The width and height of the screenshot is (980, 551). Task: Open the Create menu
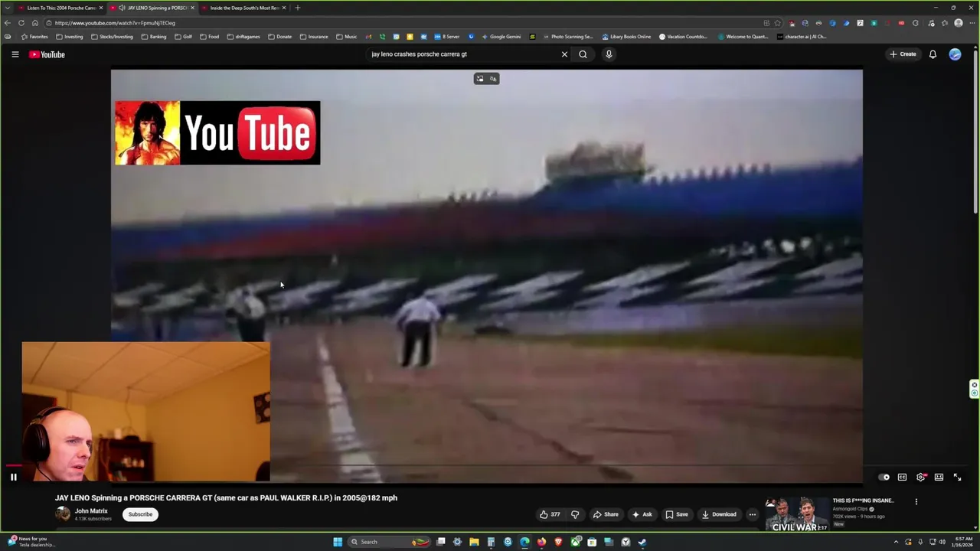point(903,54)
